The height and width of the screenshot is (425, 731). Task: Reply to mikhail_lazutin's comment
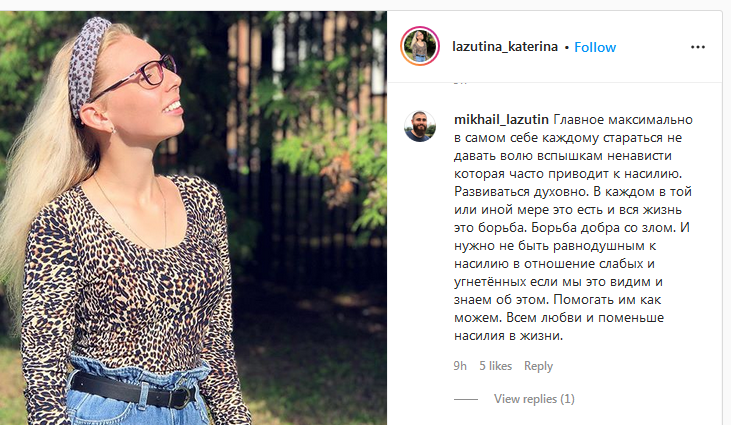[x=538, y=366]
